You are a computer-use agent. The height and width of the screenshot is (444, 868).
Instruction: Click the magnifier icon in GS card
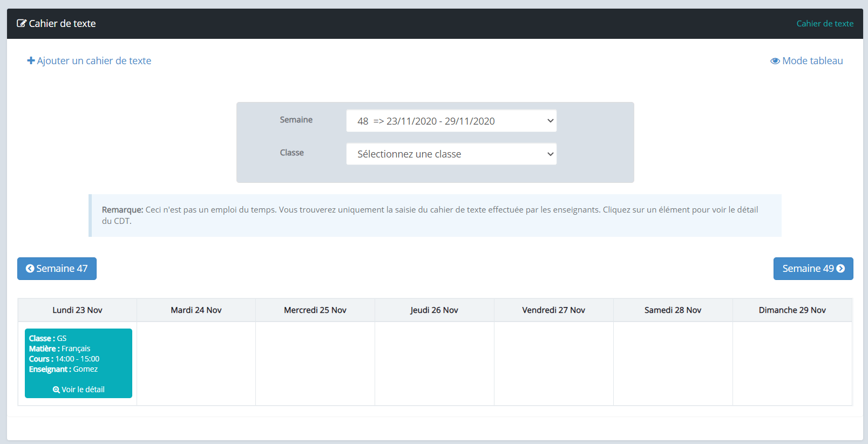[56, 390]
